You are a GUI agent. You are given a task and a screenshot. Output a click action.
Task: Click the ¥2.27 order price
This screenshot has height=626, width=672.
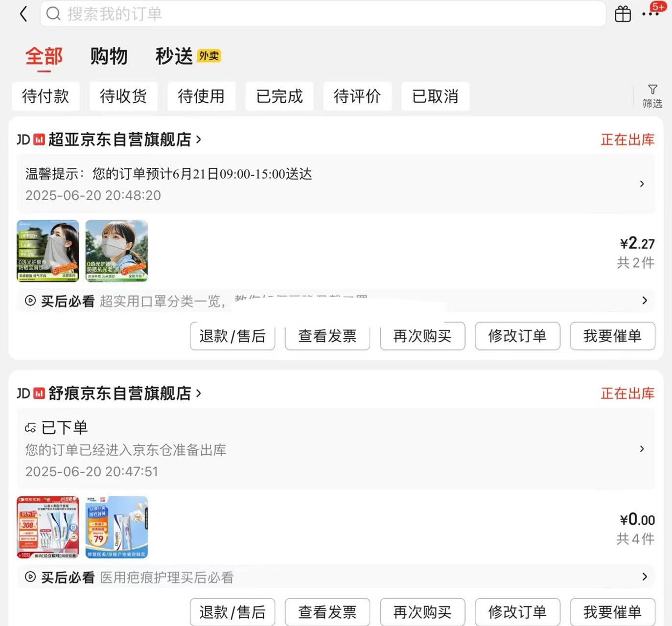coord(637,243)
